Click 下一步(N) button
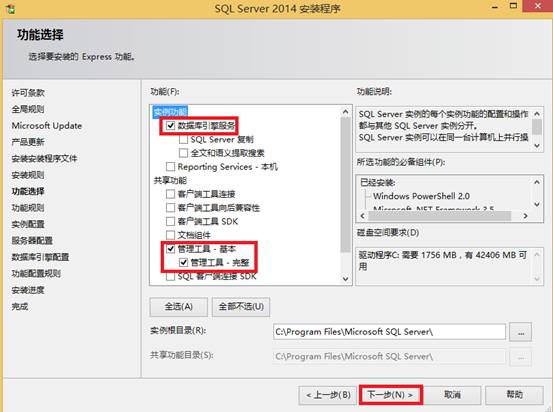 [x=390, y=394]
